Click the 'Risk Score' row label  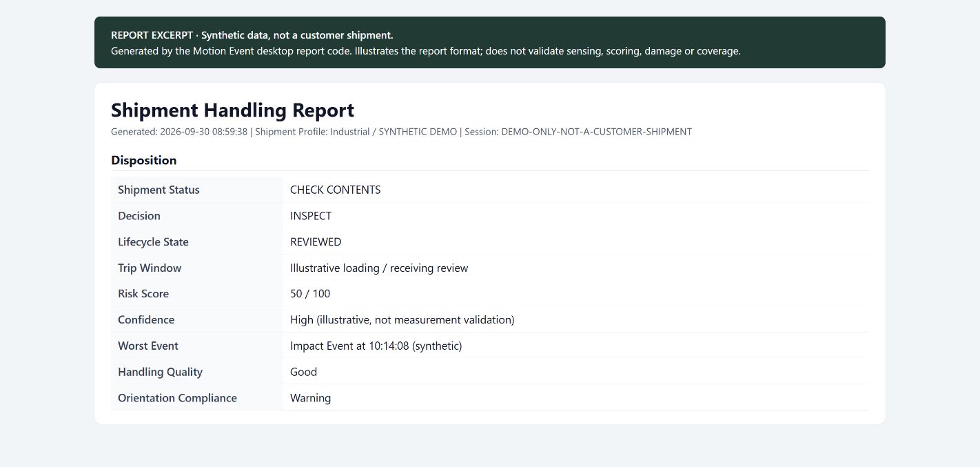click(143, 294)
